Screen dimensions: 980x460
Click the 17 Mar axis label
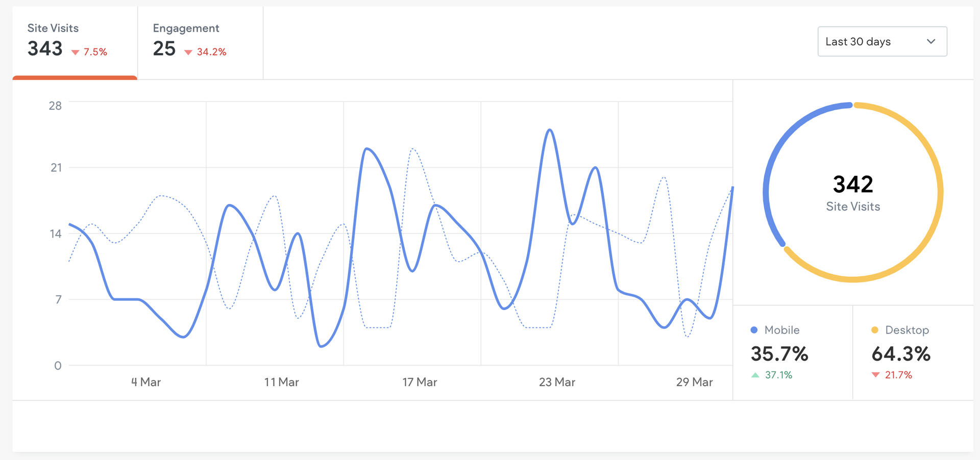[x=420, y=382]
